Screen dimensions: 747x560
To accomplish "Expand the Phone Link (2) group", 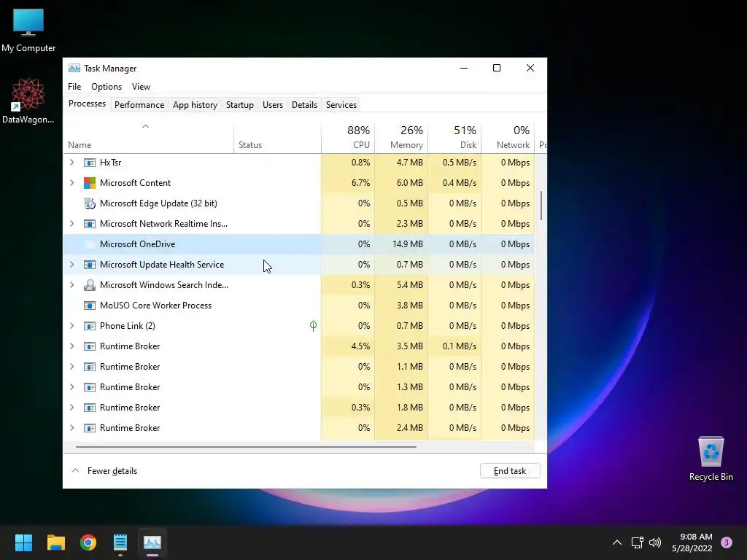I will (72, 326).
